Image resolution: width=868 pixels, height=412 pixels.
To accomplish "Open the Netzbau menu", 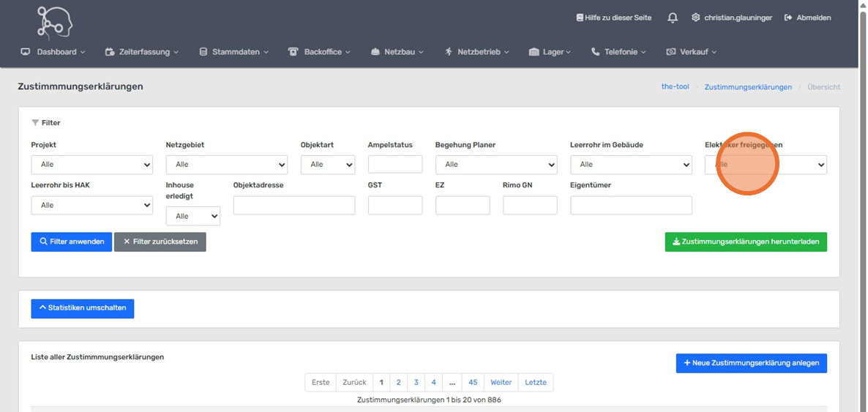I will point(397,52).
